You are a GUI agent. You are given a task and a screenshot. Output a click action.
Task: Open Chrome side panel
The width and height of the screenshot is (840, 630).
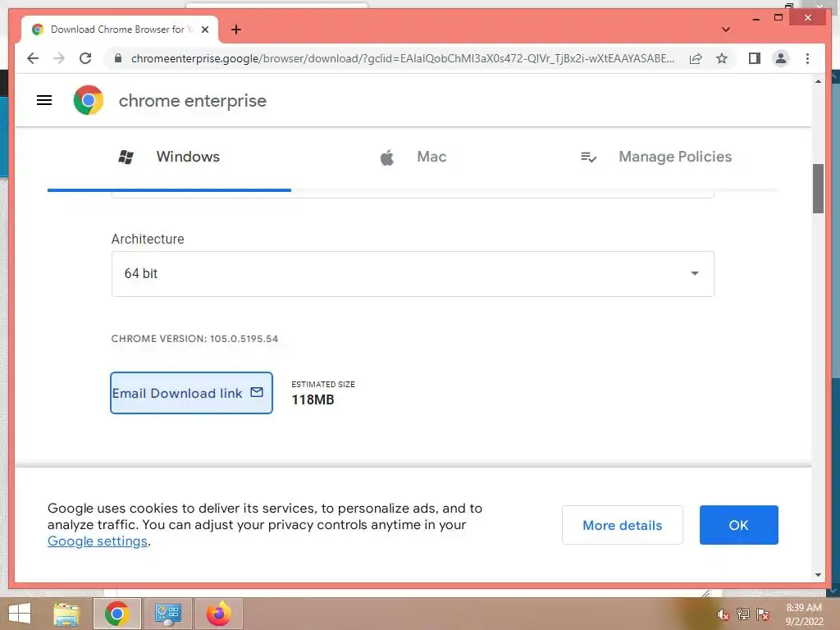click(x=755, y=58)
